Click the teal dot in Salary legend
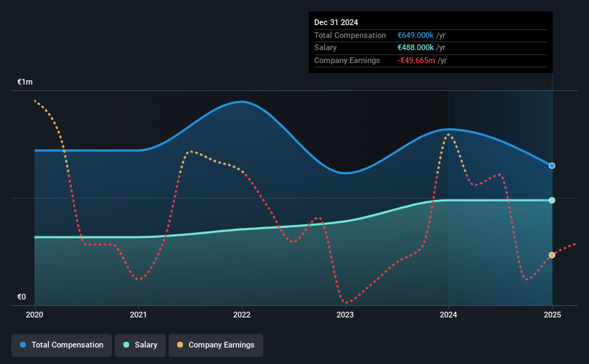 (x=126, y=345)
